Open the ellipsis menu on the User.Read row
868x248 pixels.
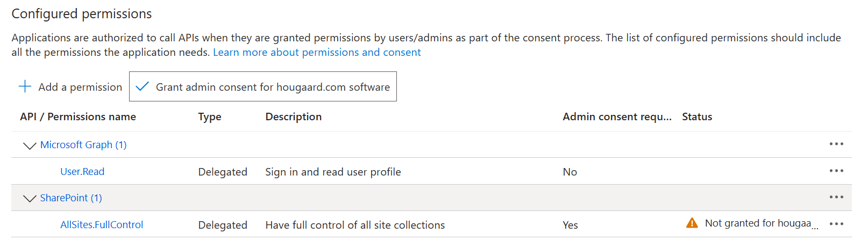coord(836,171)
